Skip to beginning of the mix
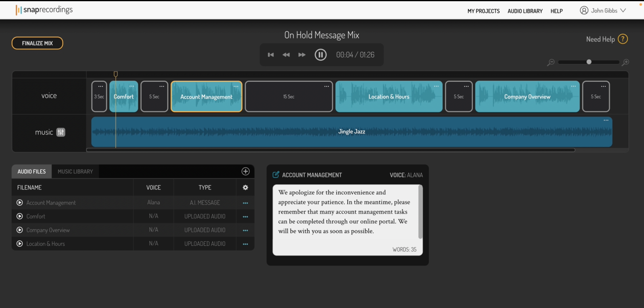644x308 pixels. [270, 55]
